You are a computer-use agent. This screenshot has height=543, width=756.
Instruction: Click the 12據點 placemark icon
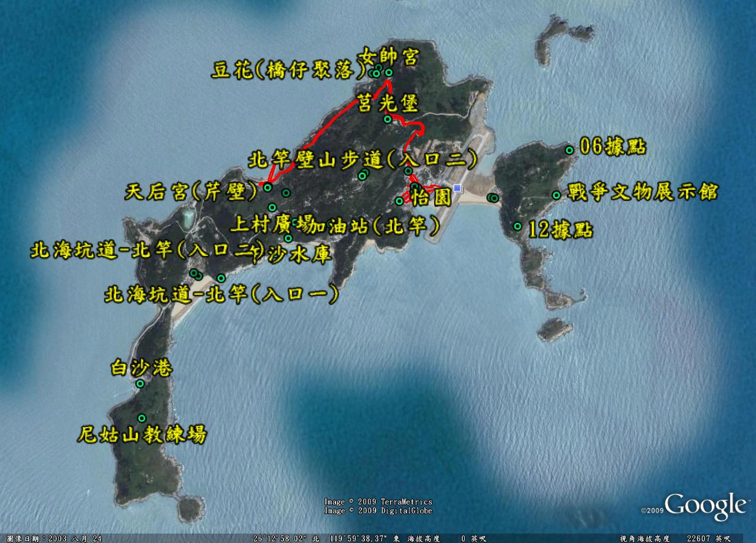pos(517,226)
